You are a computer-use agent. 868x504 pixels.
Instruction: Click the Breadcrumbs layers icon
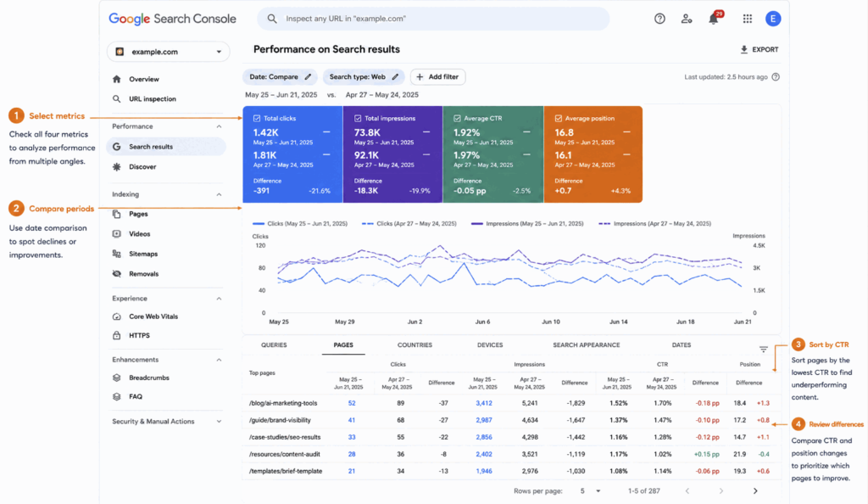(116, 378)
